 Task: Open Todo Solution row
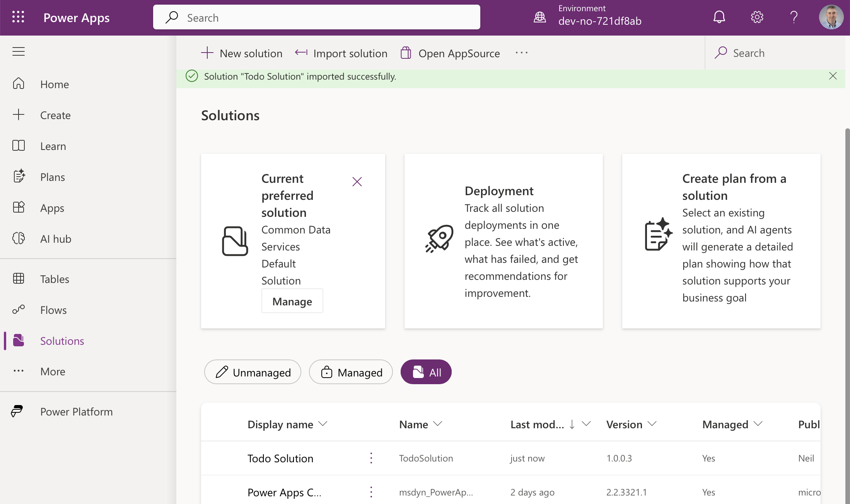[510, 458]
